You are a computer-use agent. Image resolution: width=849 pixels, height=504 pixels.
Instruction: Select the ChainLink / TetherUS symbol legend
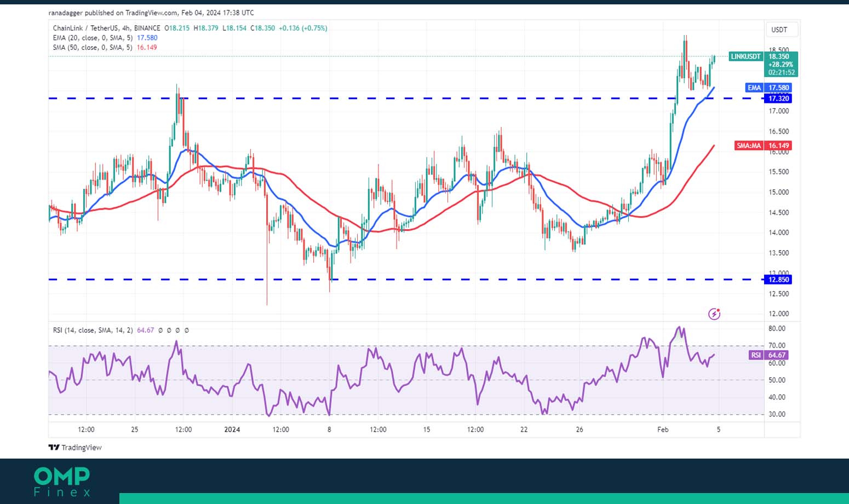click(x=107, y=28)
